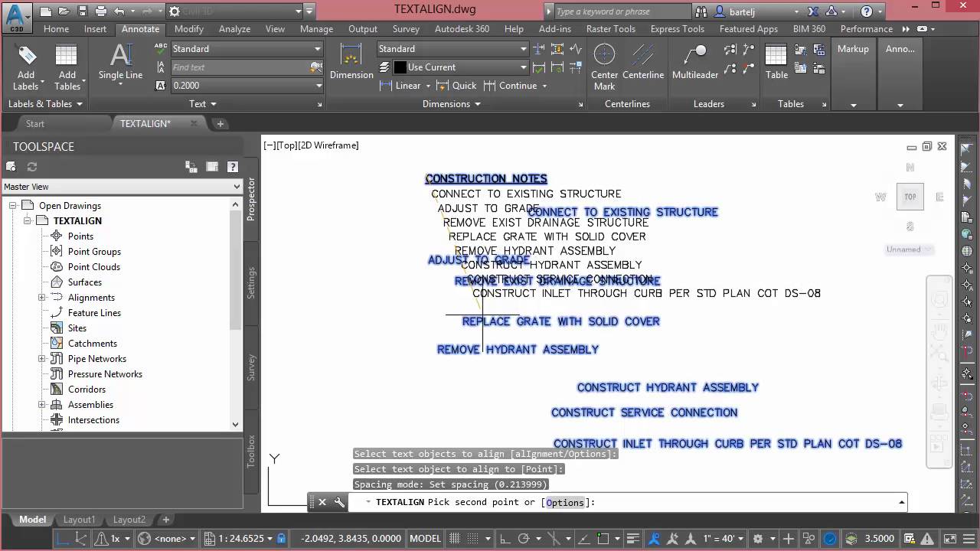The height and width of the screenshot is (551, 980).
Task: Click the Dimension tool
Action: tap(351, 61)
